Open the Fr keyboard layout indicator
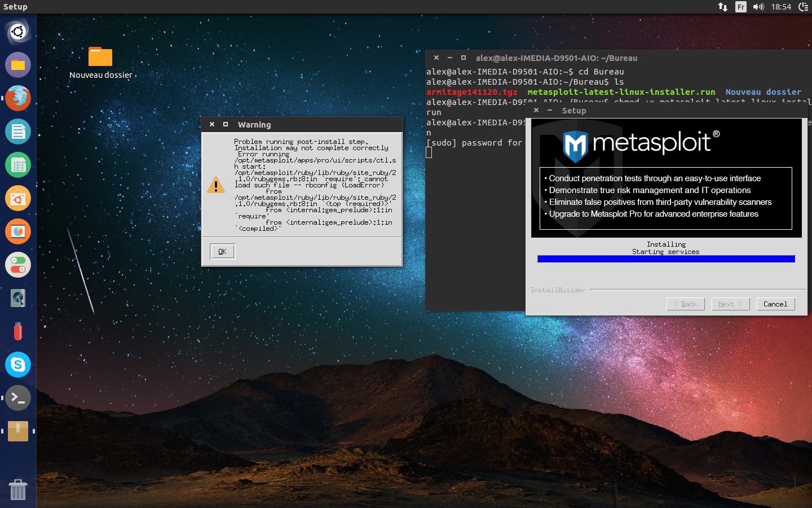The width and height of the screenshot is (812, 508). tap(741, 7)
